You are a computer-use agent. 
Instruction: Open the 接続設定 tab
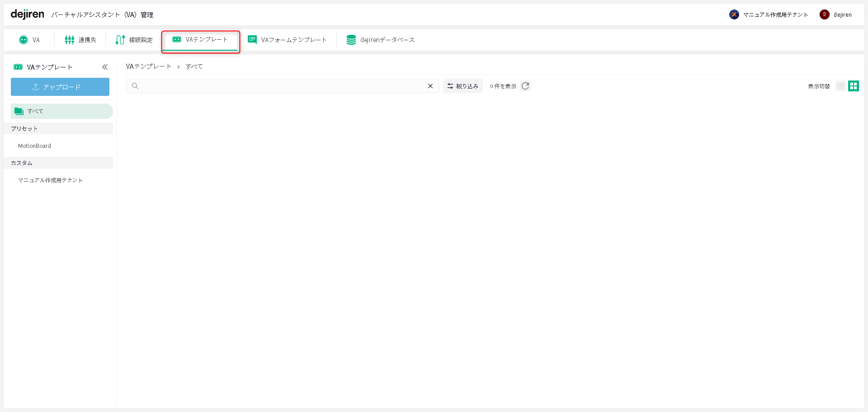coord(134,40)
